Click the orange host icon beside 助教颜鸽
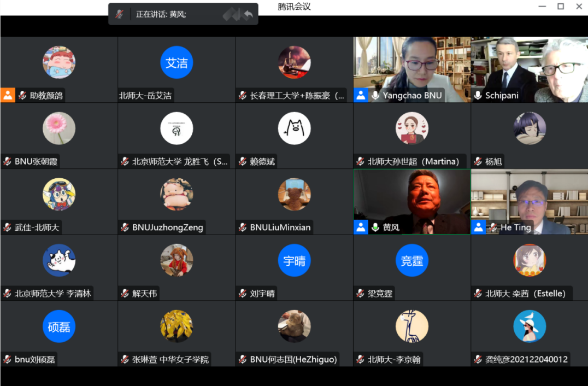Screen dimensions: 588x386 tap(8, 95)
